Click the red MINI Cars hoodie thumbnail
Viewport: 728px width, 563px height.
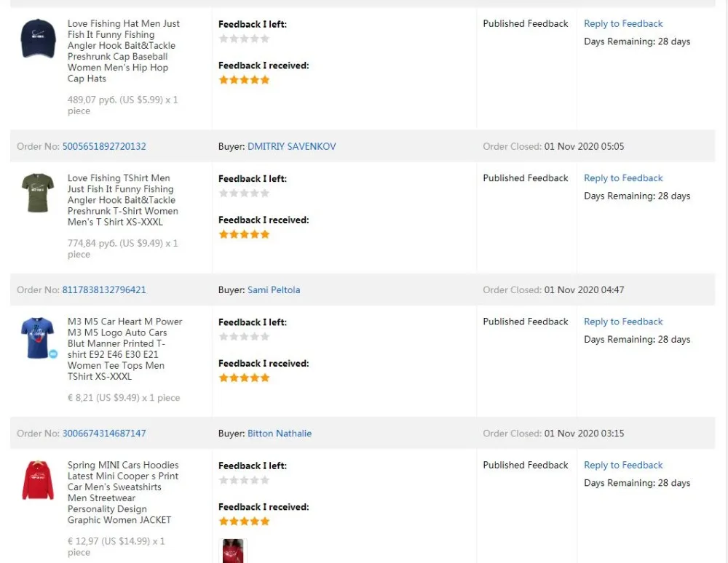point(38,480)
